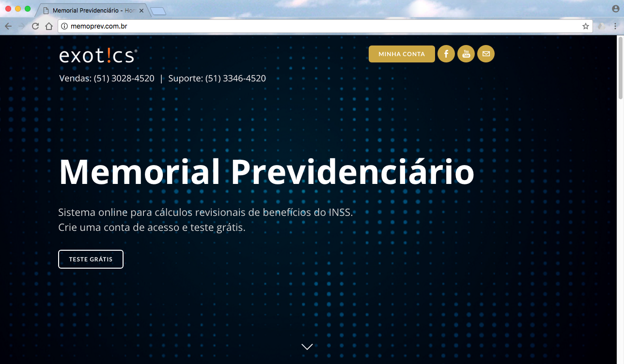This screenshot has width=624, height=364.
Task: Focus the address bar showing memoprev.com.br
Action: (320, 26)
